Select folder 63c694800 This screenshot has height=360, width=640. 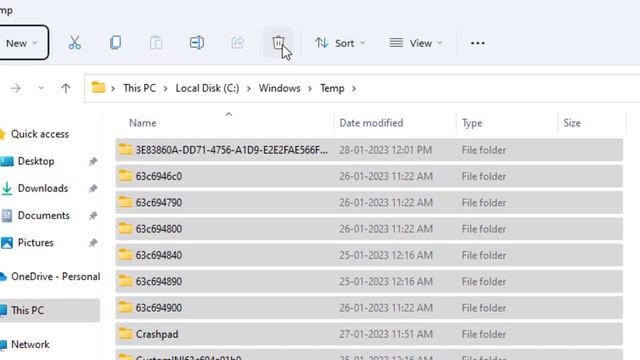369,229
